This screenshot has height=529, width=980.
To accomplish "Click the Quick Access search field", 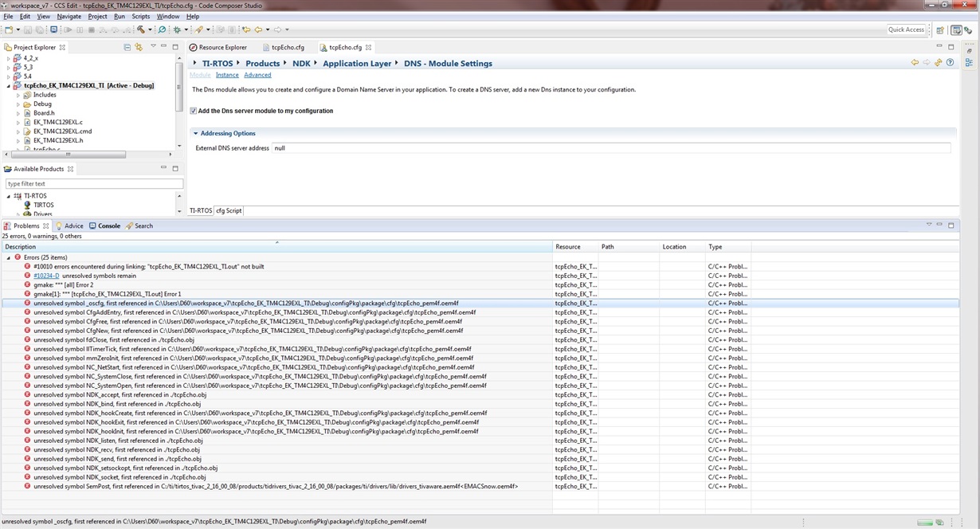I will click(x=907, y=29).
